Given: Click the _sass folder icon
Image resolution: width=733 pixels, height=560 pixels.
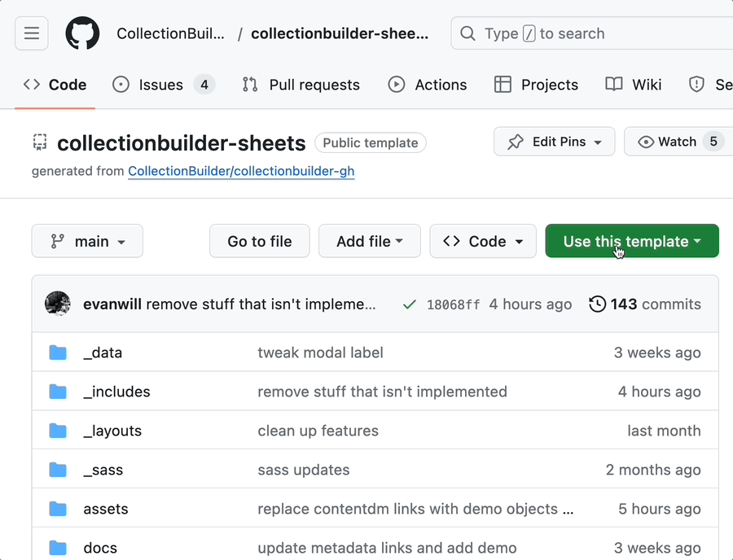Looking at the screenshot, I should (x=58, y=470).
